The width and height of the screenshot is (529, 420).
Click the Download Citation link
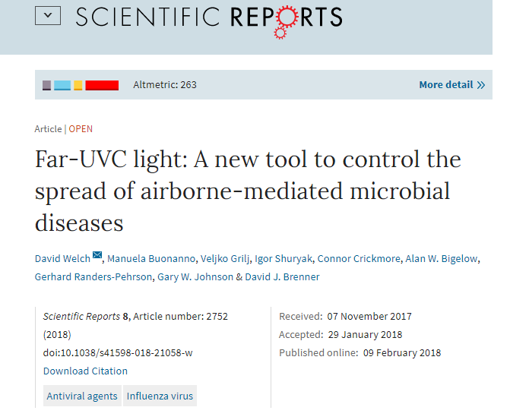click(85, 371)
